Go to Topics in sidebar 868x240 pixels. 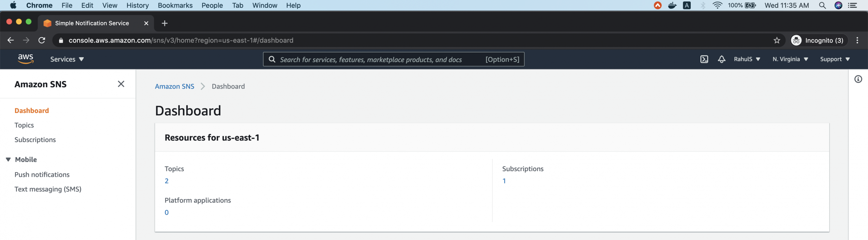tap(24, 125)
